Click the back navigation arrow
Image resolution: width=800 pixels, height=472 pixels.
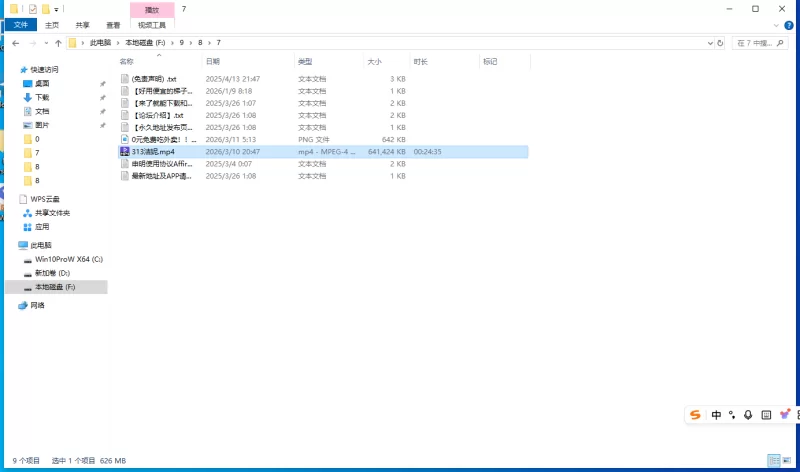[x=16, y=43]
